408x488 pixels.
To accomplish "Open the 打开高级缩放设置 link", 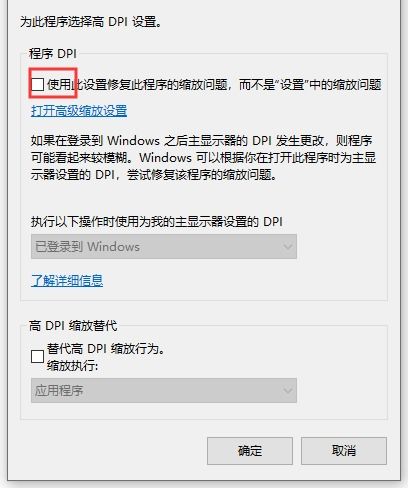I will click(79, 111).
